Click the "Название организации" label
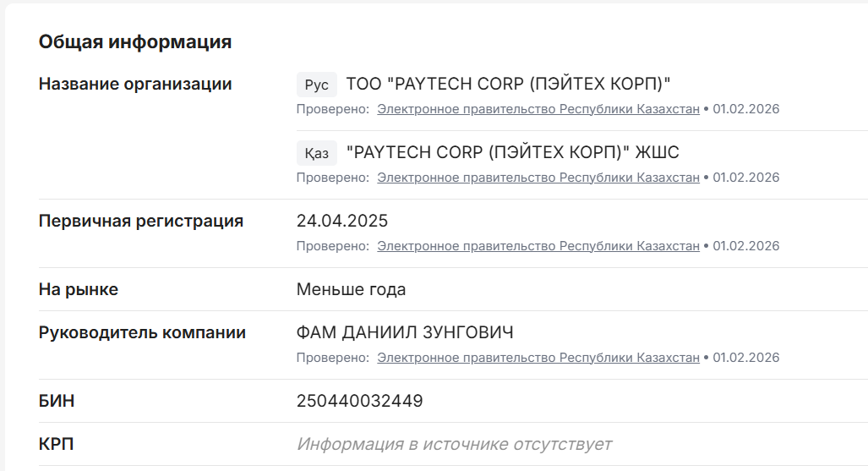The width and height of the screenshot is (868, 471). pos(135,85)
